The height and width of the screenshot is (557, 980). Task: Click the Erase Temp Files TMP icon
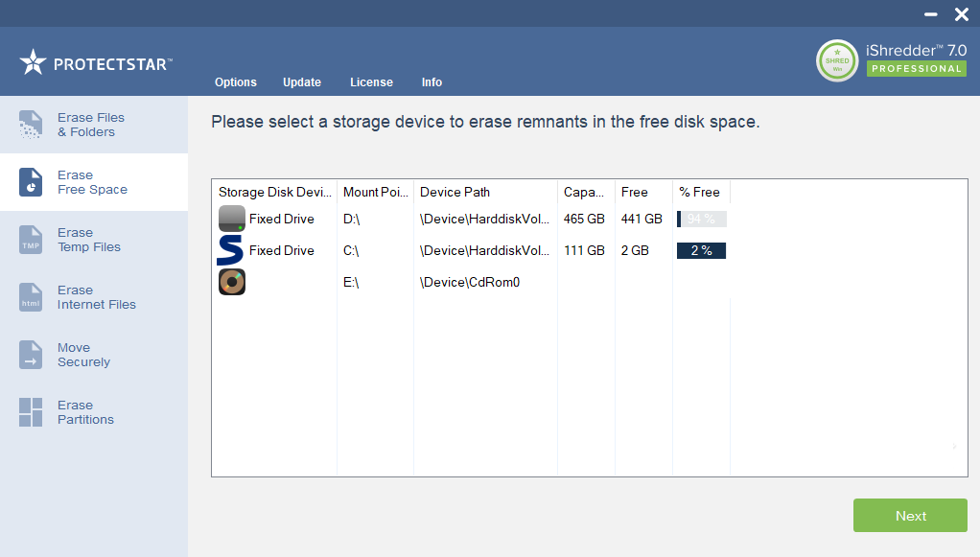[x=31, y=240]
